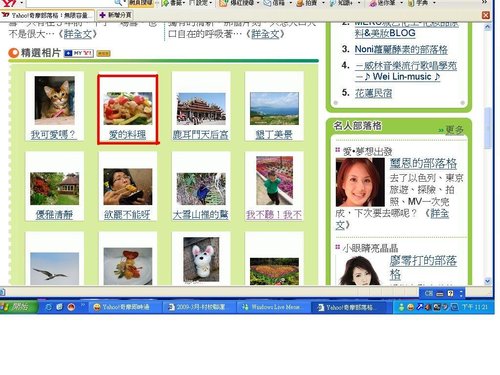
Task: Click the Noni蘿蘭酵素的部落格 link
Action: click(x=401, y=50)
